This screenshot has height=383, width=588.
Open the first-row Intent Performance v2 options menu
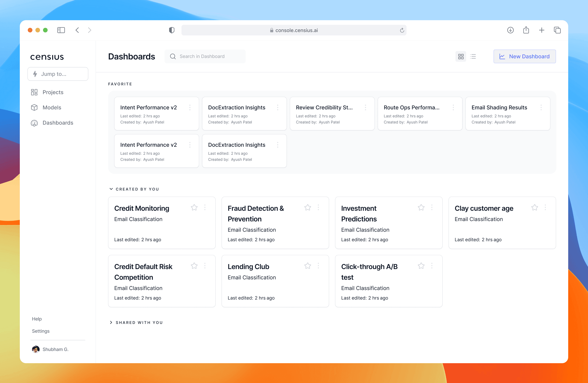click(190, 107)
